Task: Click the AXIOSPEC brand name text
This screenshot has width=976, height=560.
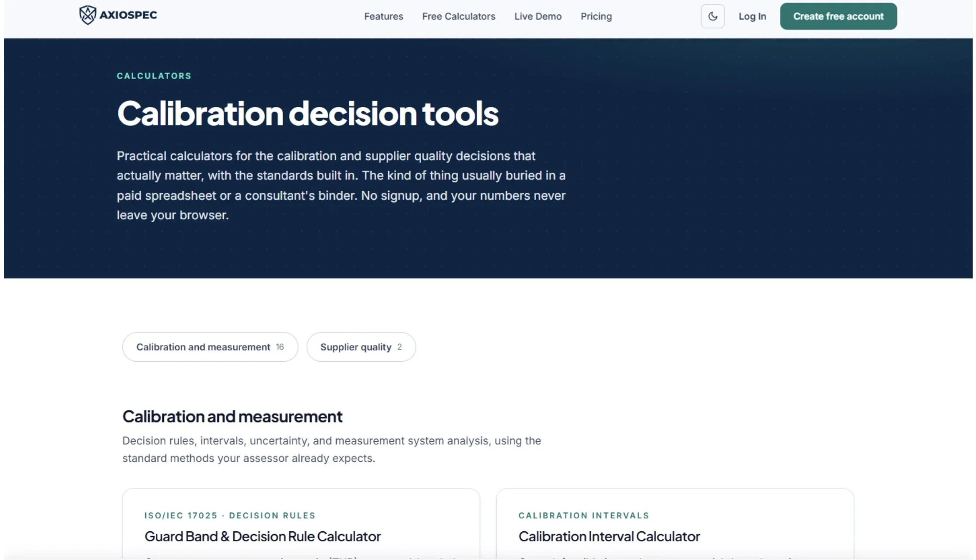Action: [x=128, y=15]
